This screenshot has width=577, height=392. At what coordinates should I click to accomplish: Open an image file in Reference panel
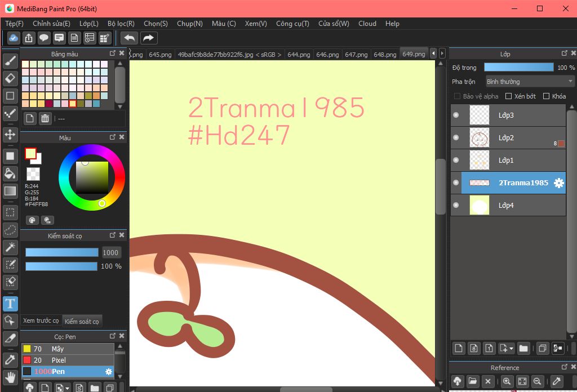click(x=473, y=381)
